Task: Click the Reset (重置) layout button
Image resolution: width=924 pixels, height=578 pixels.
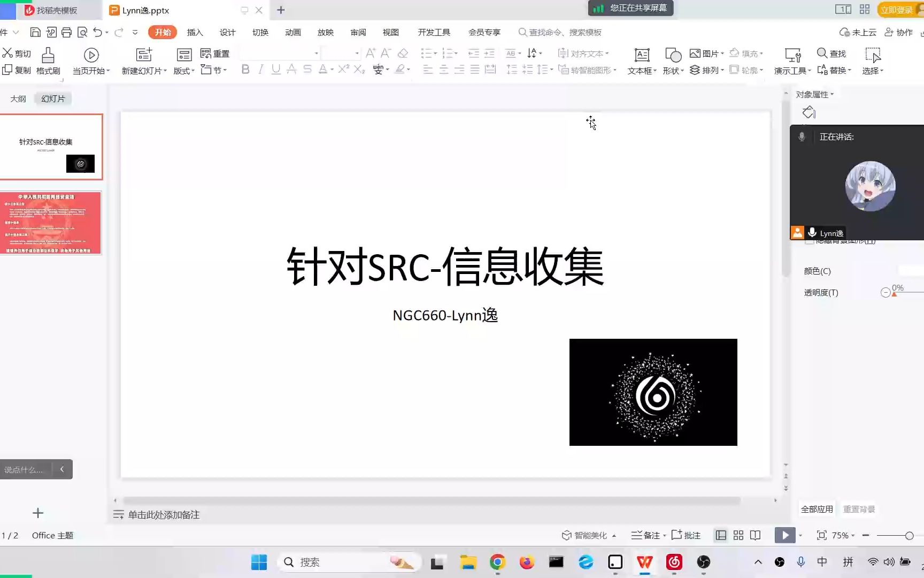Action: [x=215, y=54]
